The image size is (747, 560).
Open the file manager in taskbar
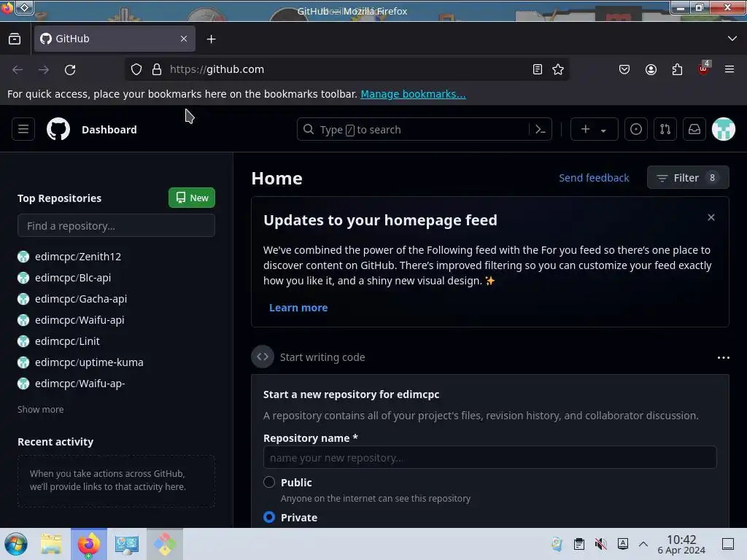(x=52, y=544)
